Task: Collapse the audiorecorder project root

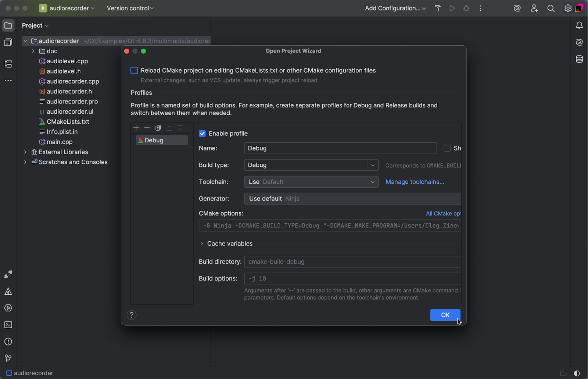Action: pyautogui.click(x=25, y=41)
